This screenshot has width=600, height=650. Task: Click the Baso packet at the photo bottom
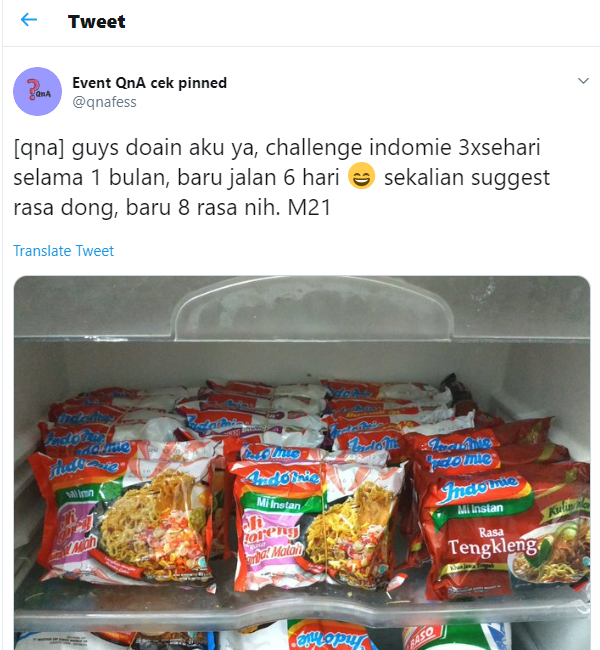click(x=454, y=638)
